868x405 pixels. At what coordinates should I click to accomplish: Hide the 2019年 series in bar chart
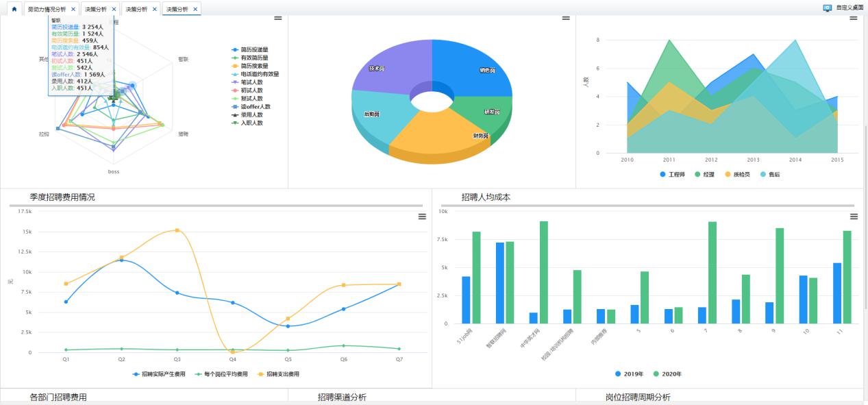pyautogui.click(x=629, y=374)
